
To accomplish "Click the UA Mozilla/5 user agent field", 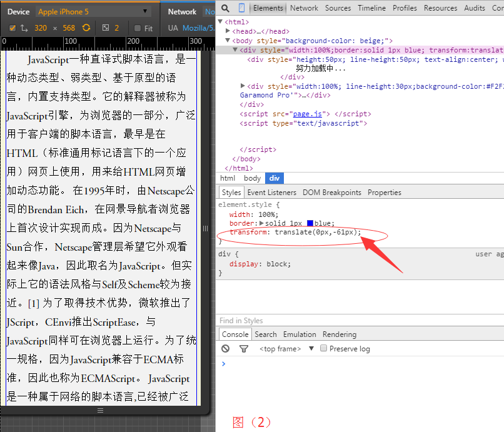I will pyautogui.click(x=198, y=28).
